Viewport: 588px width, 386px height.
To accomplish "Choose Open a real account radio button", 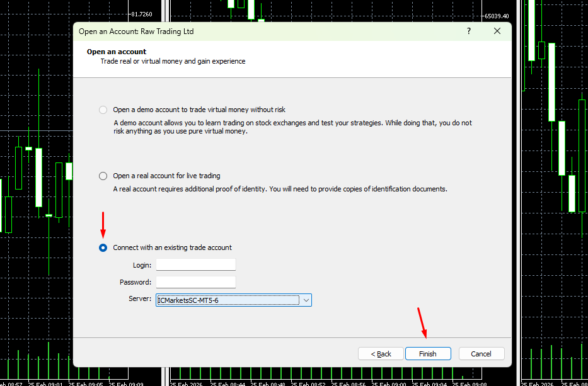I will [103, 176].
